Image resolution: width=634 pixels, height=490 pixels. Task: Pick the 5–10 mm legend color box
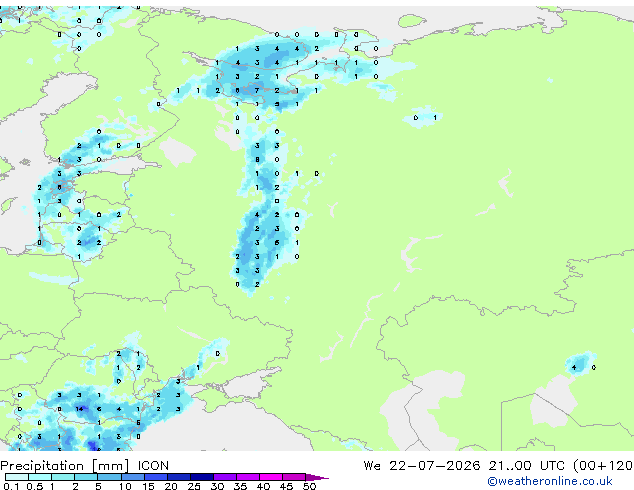pyautogui.click(x=109, y=477)
